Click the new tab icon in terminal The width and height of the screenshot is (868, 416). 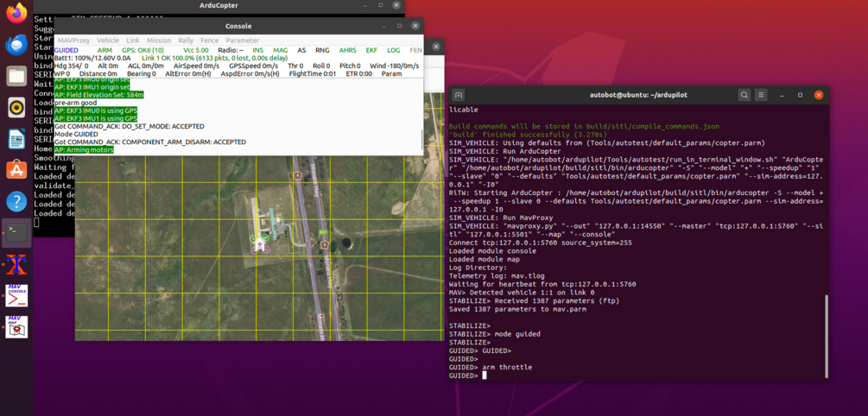click(x=459, y=95)
